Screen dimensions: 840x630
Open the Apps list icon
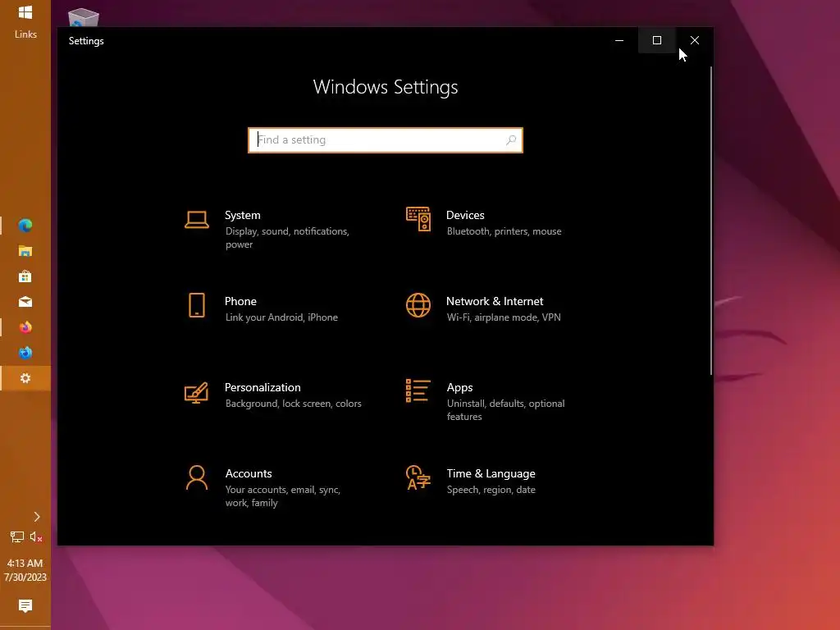coord(418,390)
